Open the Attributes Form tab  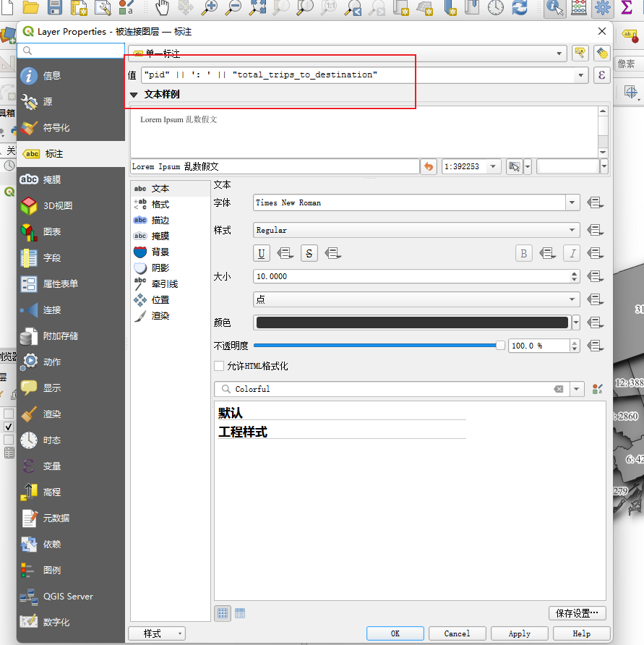click(x=71, y=283)
